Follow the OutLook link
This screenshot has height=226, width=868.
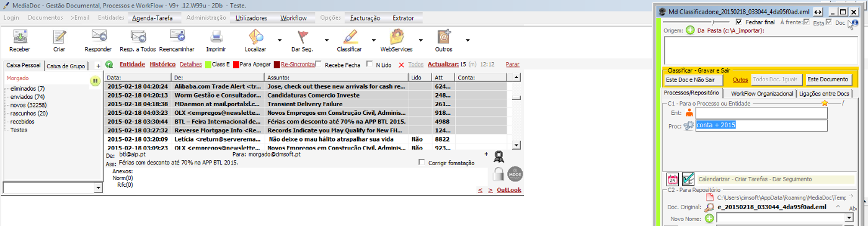coord(509,190)
